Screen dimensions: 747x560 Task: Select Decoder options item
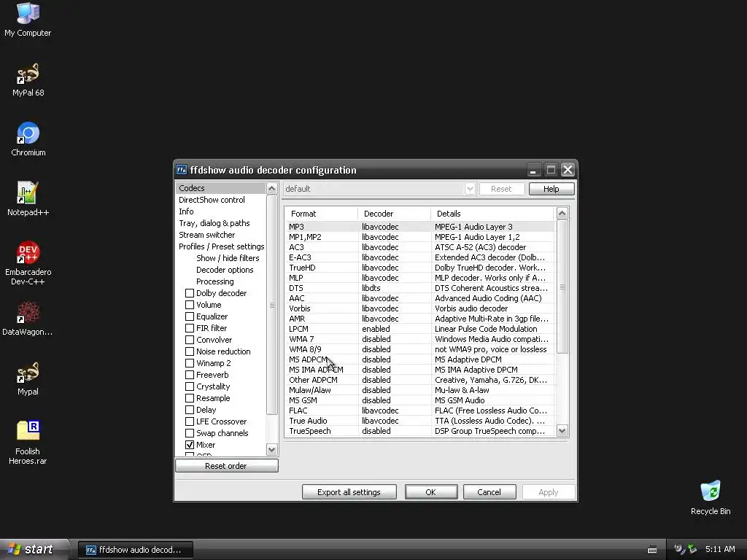coord(225,270)
